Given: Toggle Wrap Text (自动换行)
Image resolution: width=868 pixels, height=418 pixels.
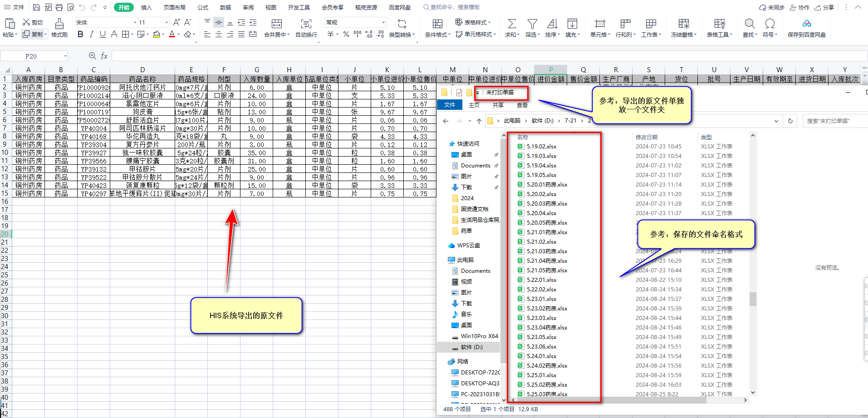Looking at the screenshot, I should click(306, 27).
